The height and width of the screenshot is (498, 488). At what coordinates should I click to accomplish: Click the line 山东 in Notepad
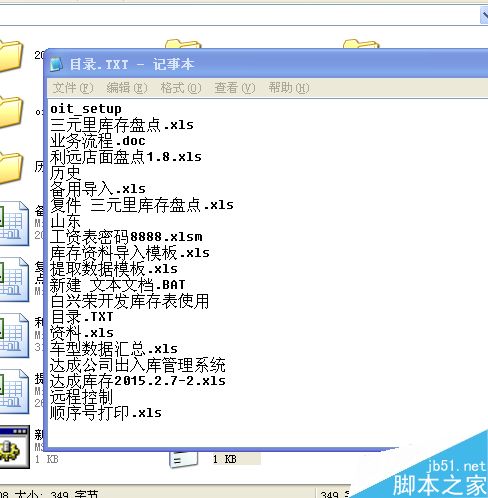coord(65,221)
